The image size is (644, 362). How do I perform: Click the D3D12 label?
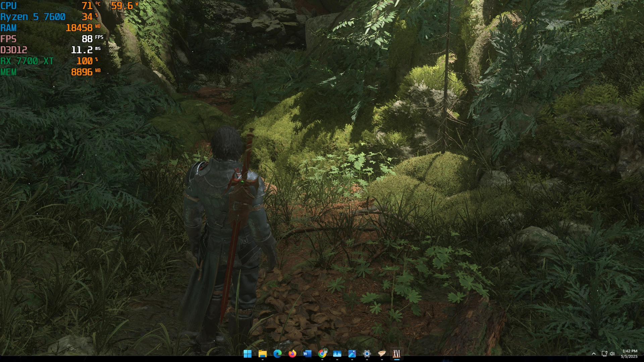14,50
